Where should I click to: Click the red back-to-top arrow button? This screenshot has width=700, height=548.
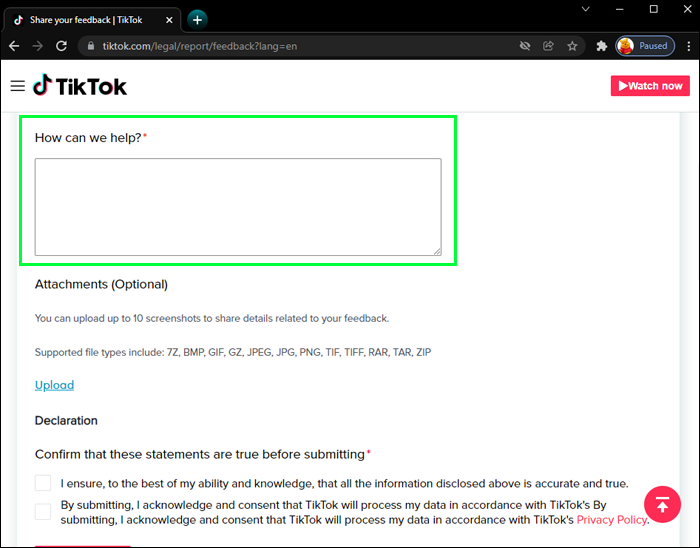tap(662, 505)
